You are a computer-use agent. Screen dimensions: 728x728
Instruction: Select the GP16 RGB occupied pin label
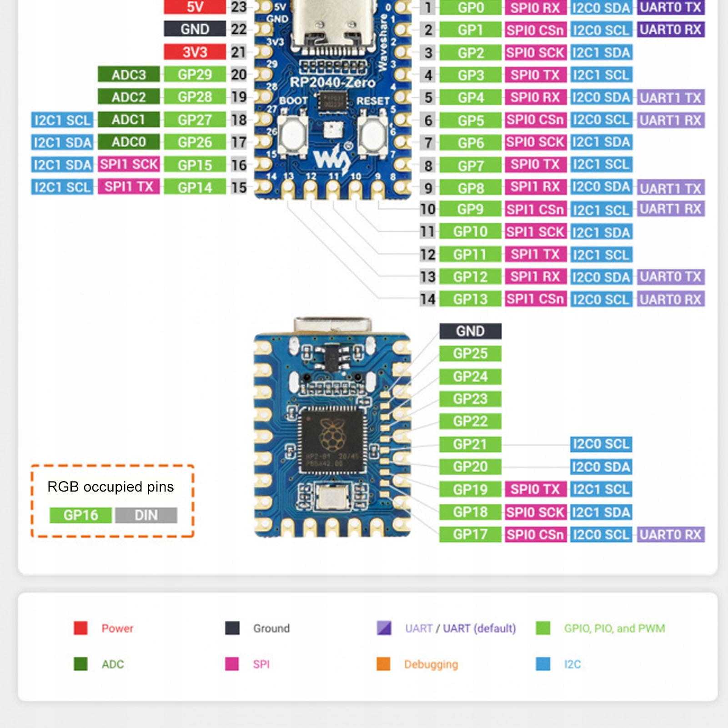point(80,515)
